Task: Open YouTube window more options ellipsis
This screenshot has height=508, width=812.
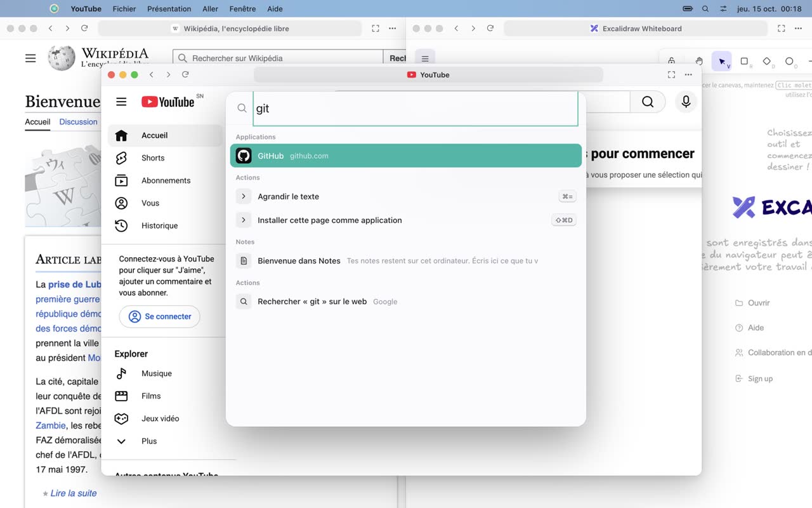Action: coord(688,74)
